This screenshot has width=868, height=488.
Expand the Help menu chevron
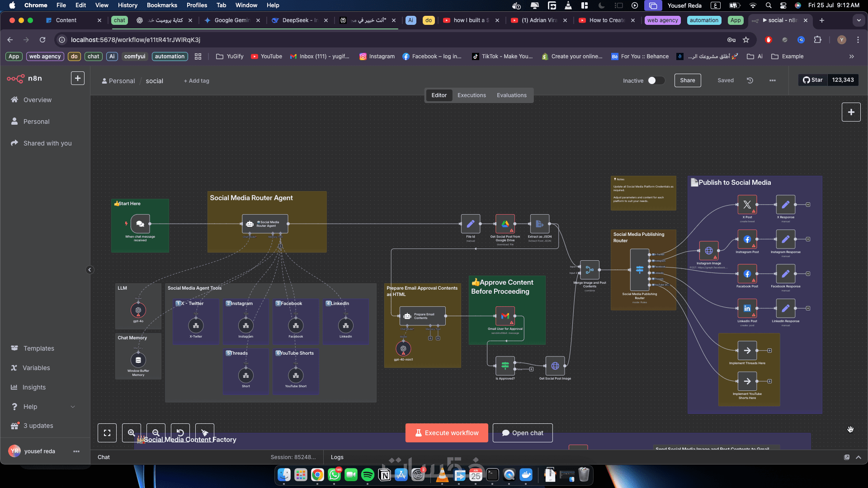(x=73, y=407)
